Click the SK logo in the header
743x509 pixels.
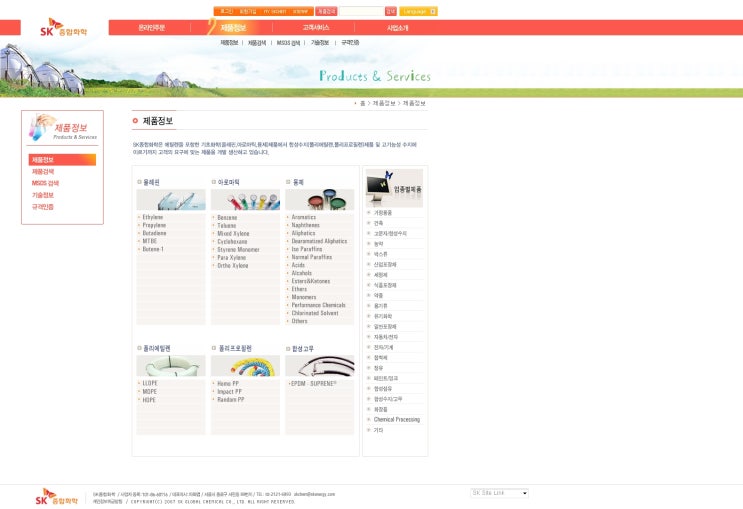63,27
